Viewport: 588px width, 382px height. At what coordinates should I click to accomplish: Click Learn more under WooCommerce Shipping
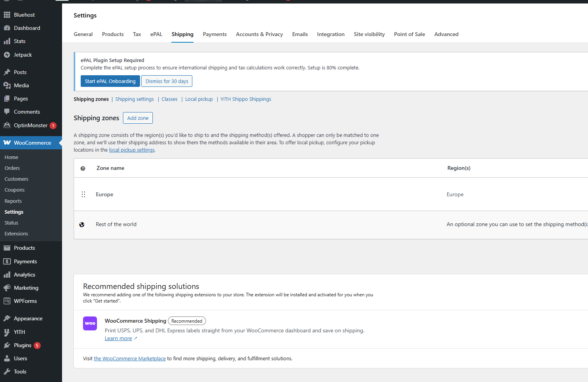coord(118,339)
